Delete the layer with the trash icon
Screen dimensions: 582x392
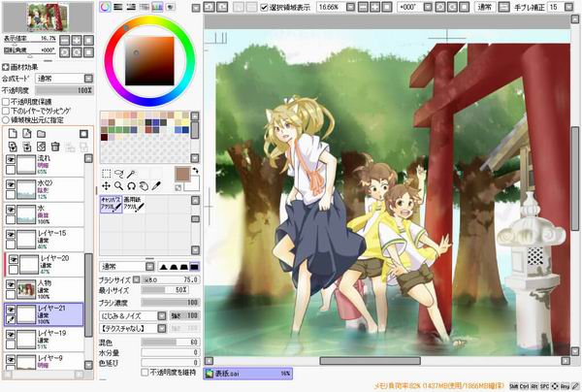(55, 147)
